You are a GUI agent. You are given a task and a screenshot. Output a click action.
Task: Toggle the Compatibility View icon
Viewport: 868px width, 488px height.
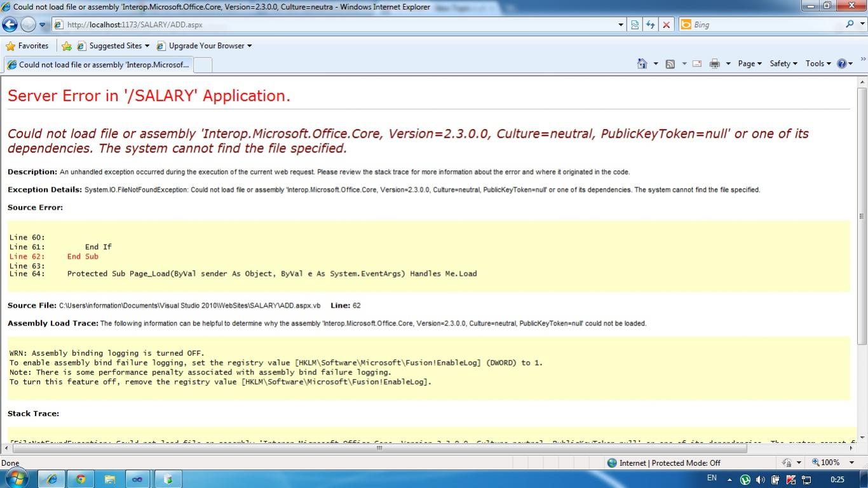(x=635, y=25)
